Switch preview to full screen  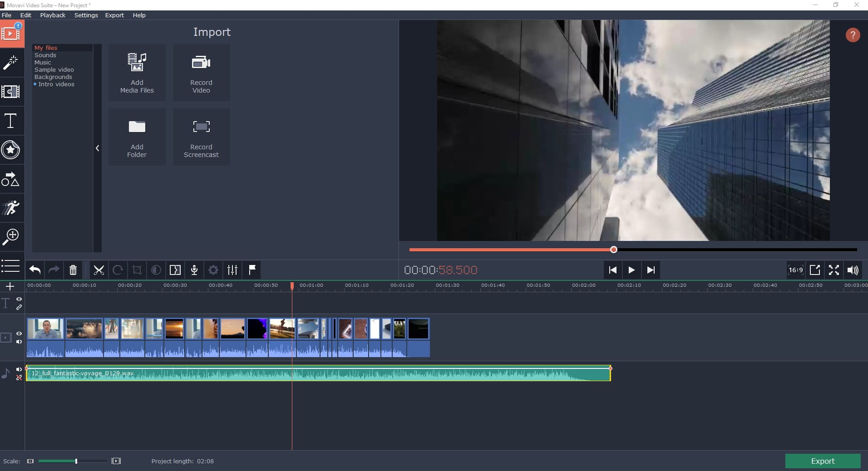pos(834,270)
